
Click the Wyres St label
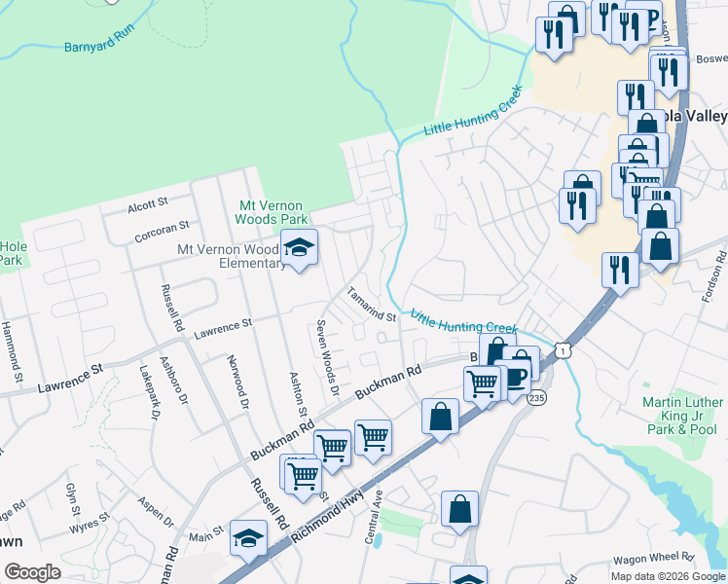pos(90,523)
